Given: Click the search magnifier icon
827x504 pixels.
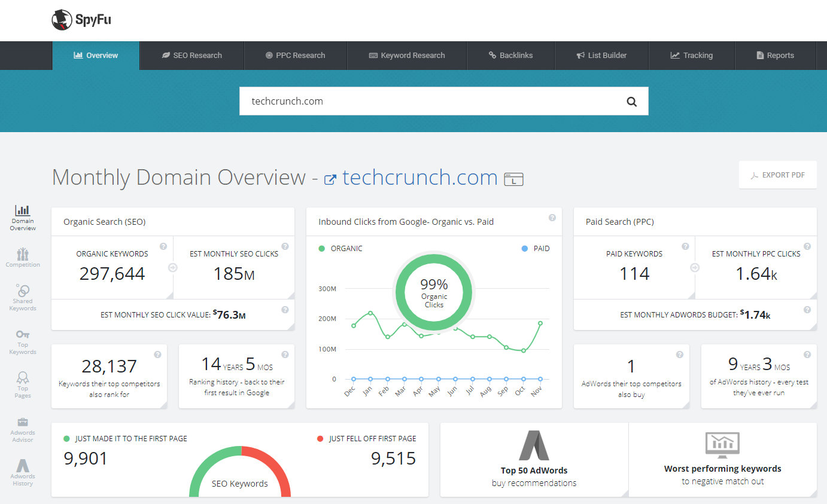Looking at the screenshot, I should pos(632,102).
